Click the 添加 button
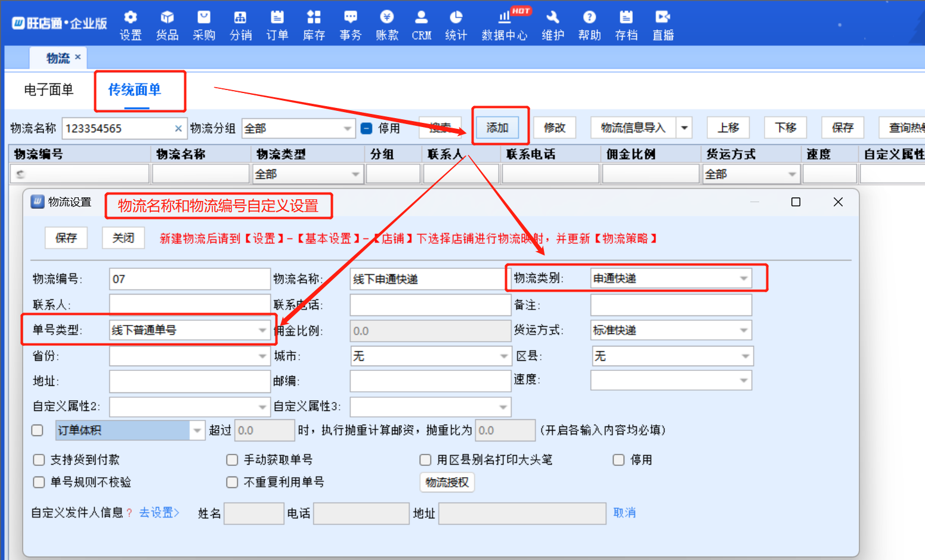Image resolution: width=925 pixels, height=560 pixels. (x=497, y=128)
